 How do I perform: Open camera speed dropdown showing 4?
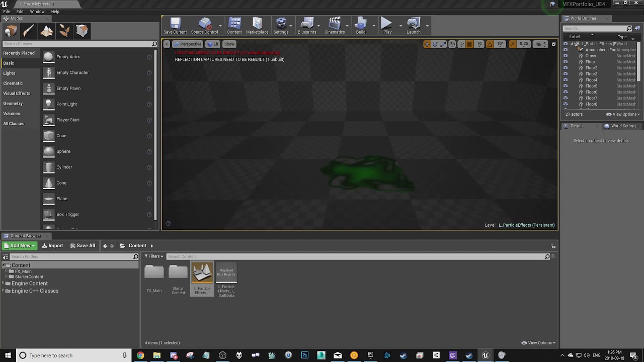[541, 44]
